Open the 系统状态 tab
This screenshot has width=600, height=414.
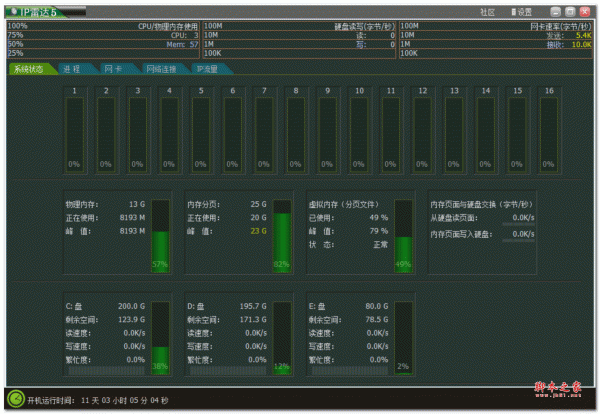(x=30, y=69)
